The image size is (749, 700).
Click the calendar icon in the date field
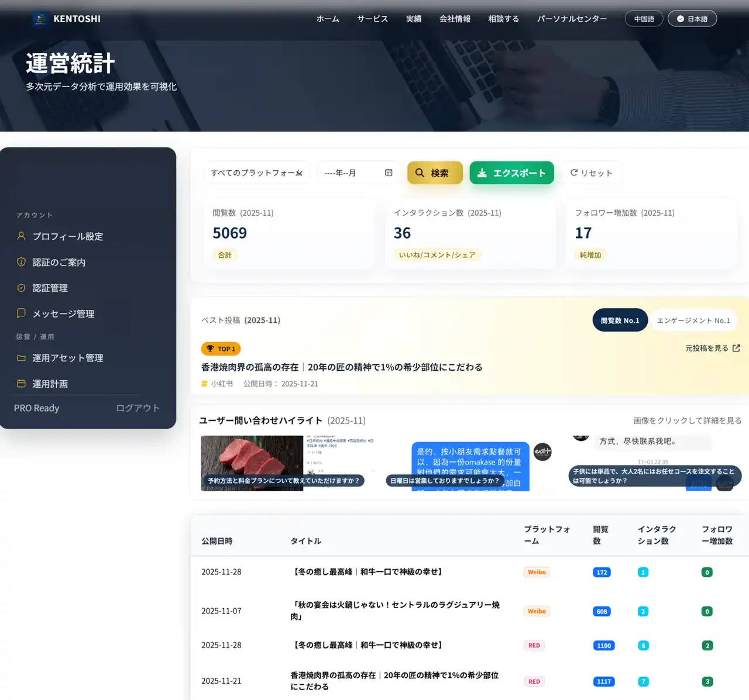coord(389,173)
